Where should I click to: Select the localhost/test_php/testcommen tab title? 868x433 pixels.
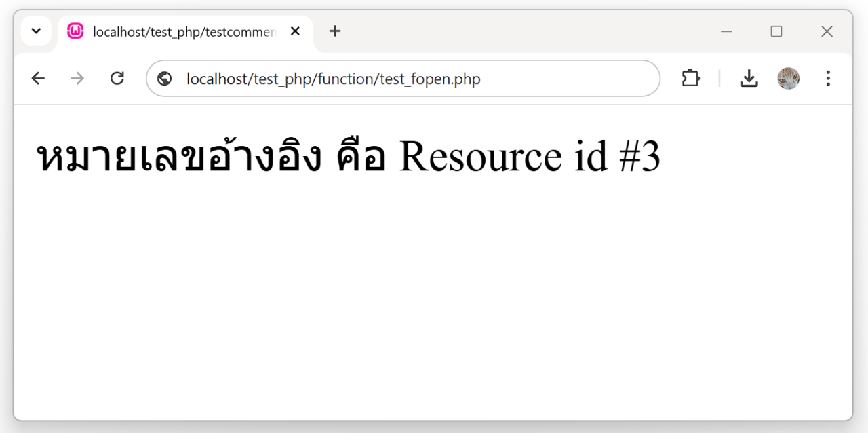tap(184, 32)
